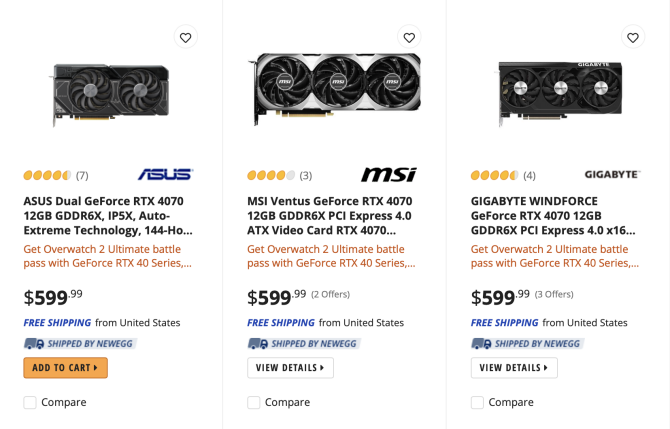Click the 2 Offers link on MSI card

point(330,294)
